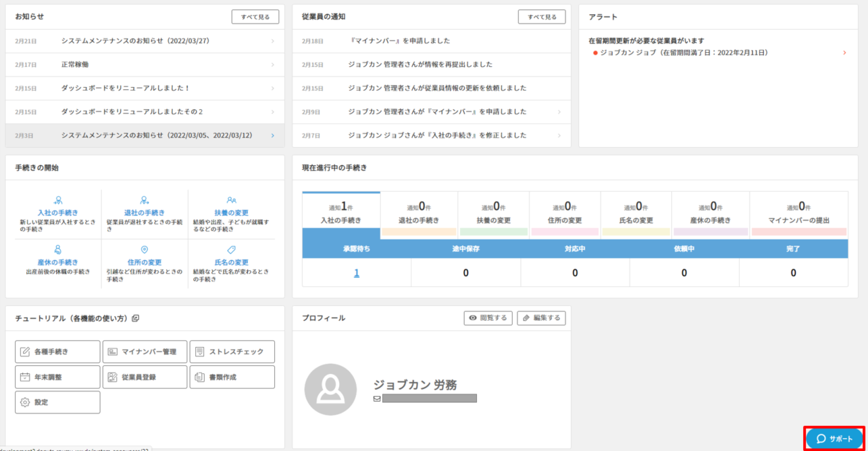Screen dimensions: 868x451
Task: Switch to the 退社の手続き progress tab
Action: [x=419, y=215]
